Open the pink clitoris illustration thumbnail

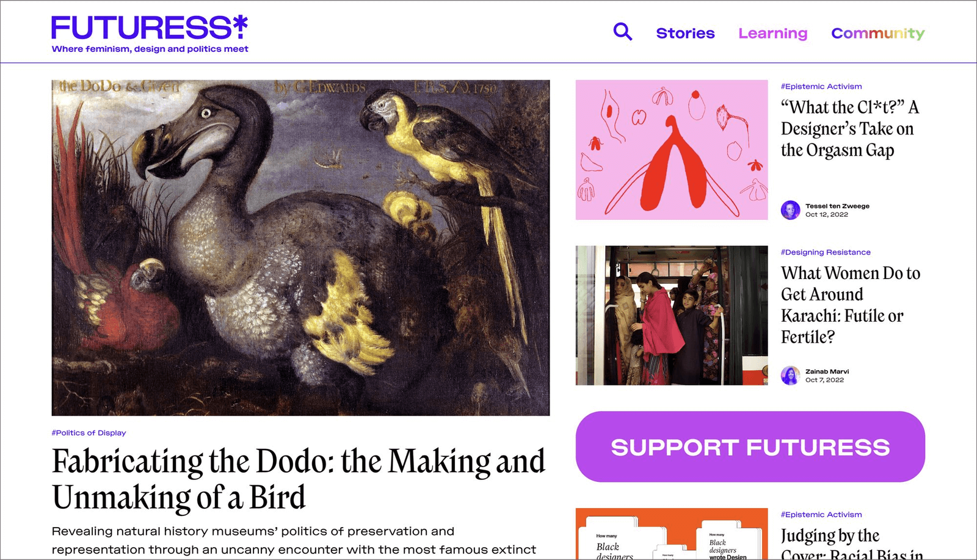672,150
